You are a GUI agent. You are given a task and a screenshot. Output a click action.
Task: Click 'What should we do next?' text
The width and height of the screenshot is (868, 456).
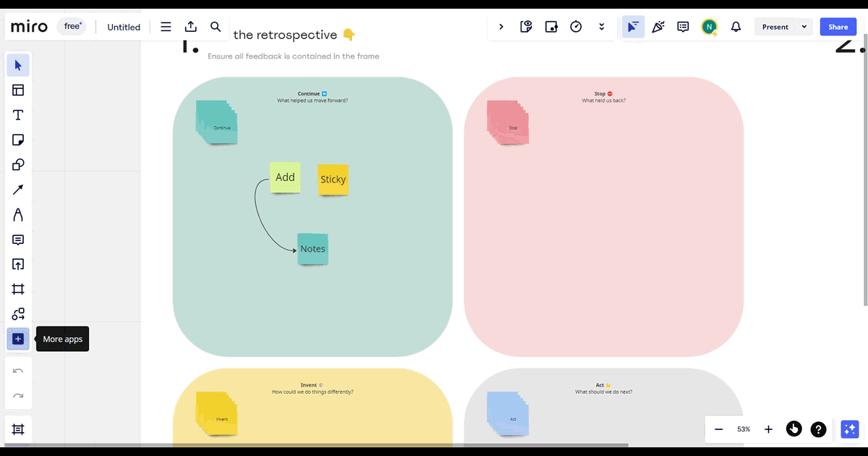pos(604,392)
